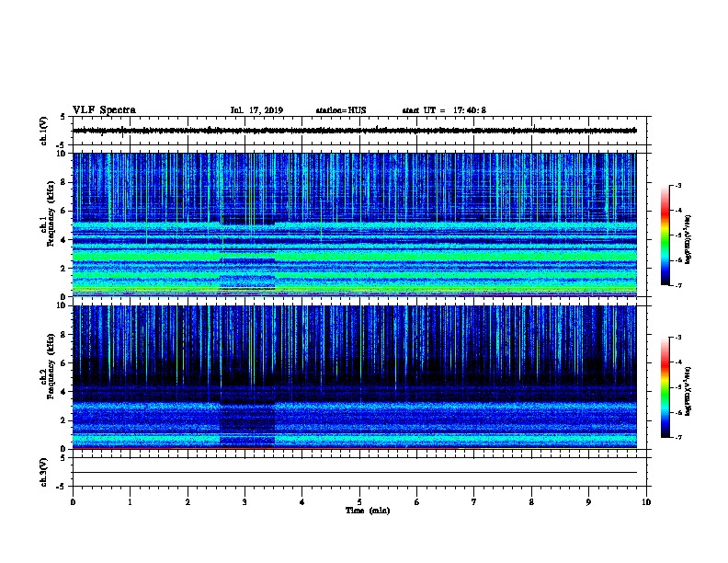Click the "8" kHz tick of ch.1 spectrogram

(64, 182)
